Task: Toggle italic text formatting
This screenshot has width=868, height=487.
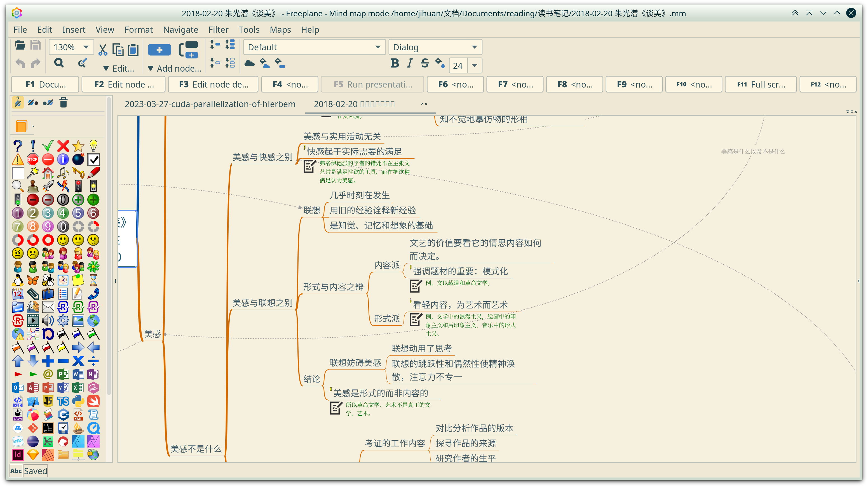Action: (409, 63)
